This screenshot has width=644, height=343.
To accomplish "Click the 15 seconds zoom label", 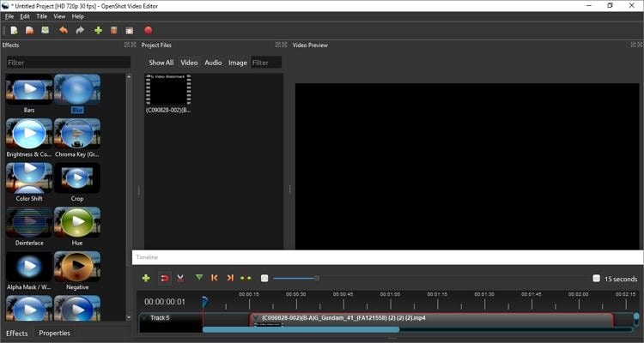I will 621,279.
